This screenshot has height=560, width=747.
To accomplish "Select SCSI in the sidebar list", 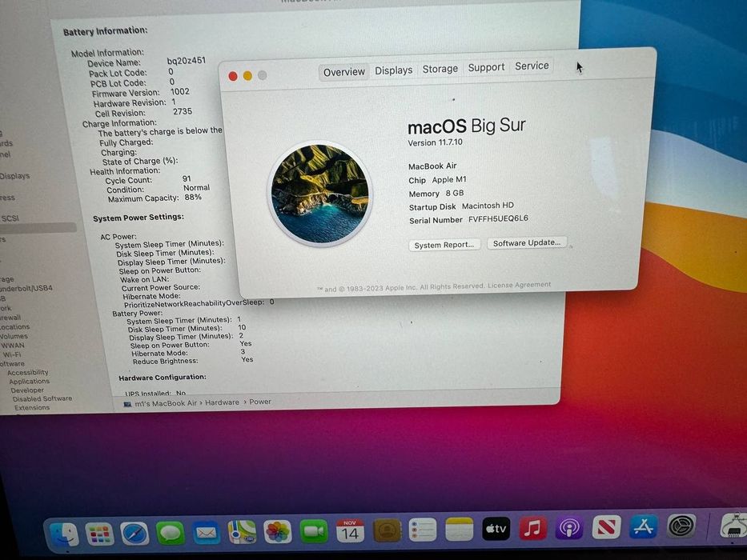I will tap(10, 218).
